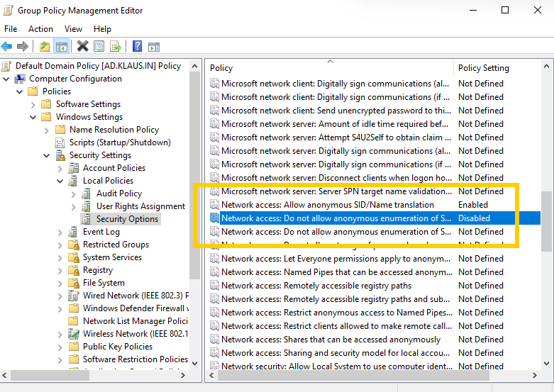
Task: Expand the User Rights Assignment node
Action: pyautogui.click(x=74, y=206)
